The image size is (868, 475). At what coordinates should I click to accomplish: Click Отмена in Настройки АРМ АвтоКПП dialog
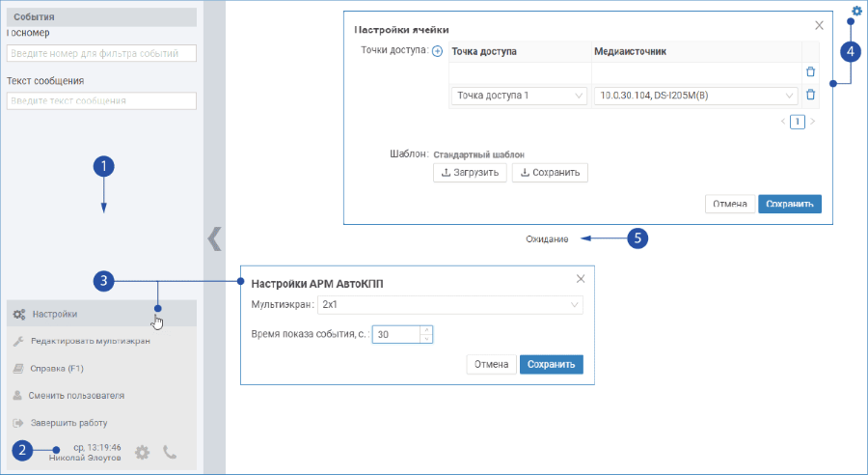(491, 365)
